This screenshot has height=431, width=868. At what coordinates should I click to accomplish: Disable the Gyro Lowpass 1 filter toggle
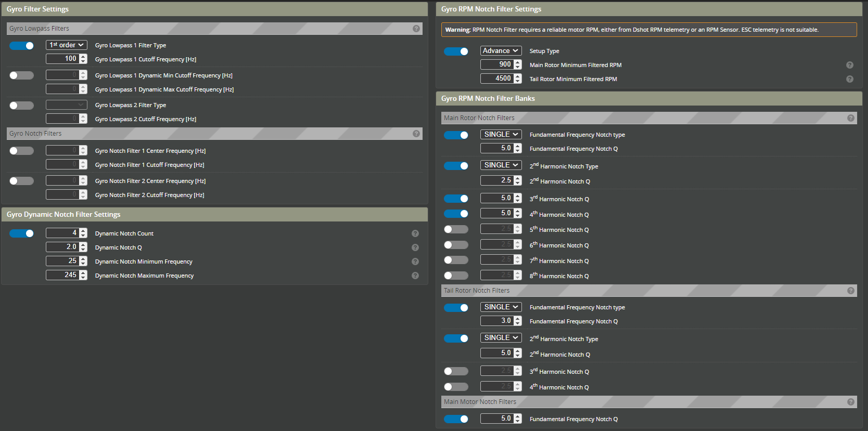[x=22, y=46]
